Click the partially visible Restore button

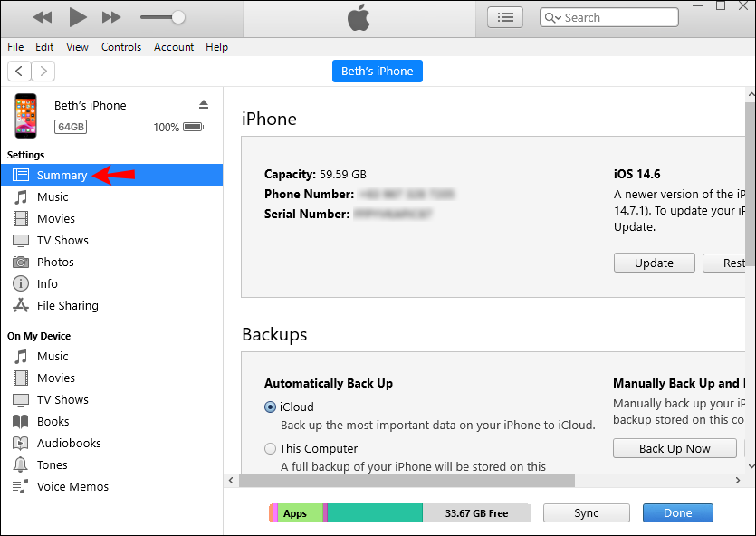pyautogui.click(x=724, y=263)
